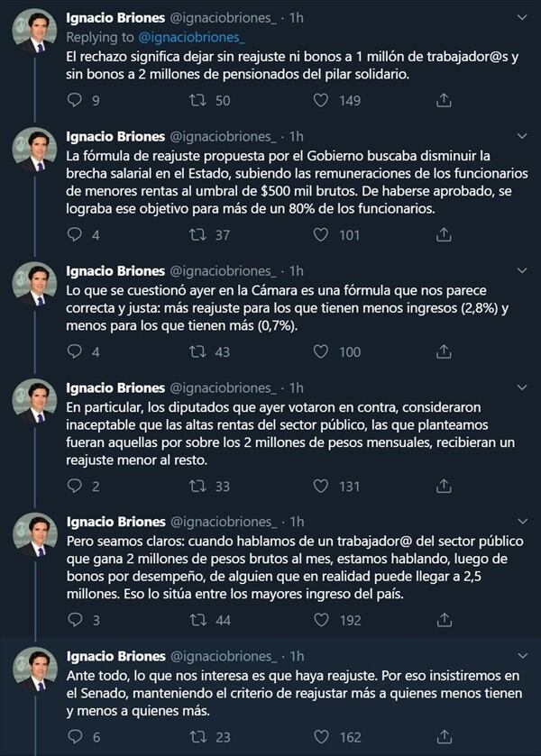This screenshot has height=756, width=541.
Task: Like the tweet with 101 likes
Action: [x=321, y=235]
